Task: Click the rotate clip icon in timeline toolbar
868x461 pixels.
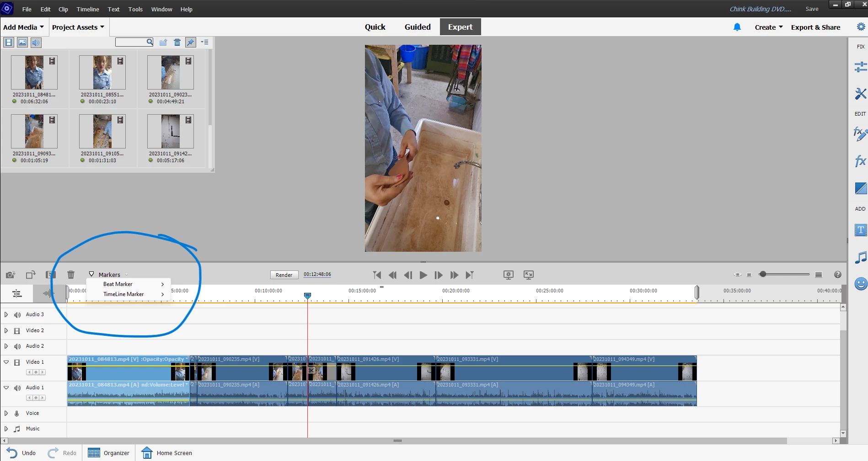Action: [x=31, y=275]
